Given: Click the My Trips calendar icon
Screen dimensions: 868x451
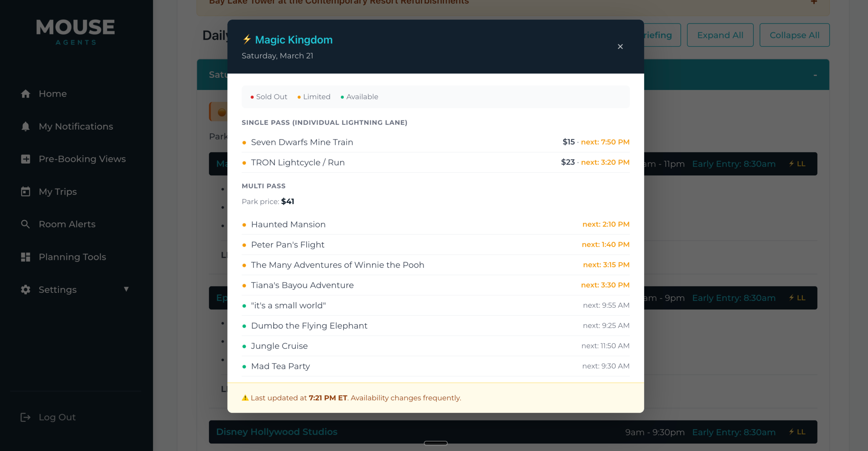Looking at the screenshot, I should 25,191.
